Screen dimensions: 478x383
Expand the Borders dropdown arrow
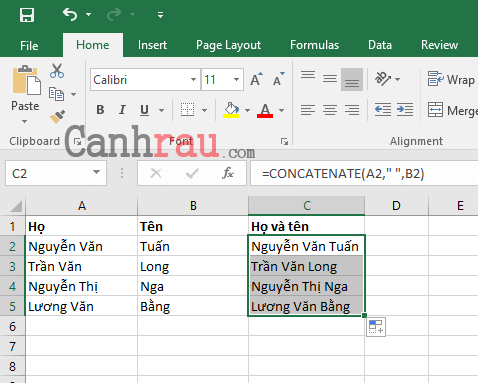click(x=205, y=110)
